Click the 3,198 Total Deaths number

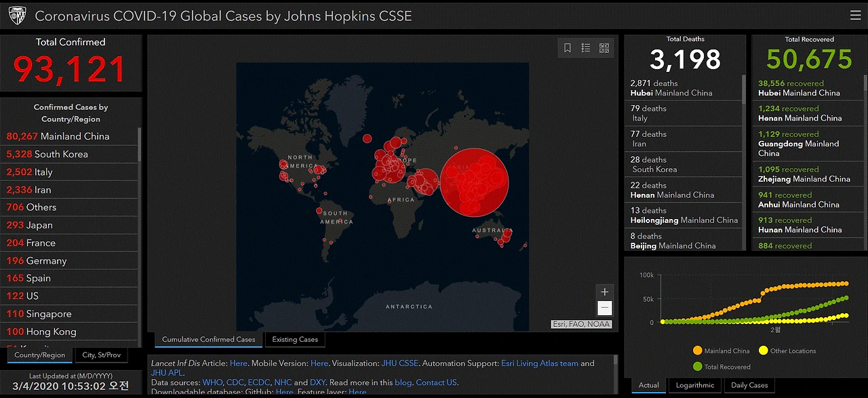685,60
